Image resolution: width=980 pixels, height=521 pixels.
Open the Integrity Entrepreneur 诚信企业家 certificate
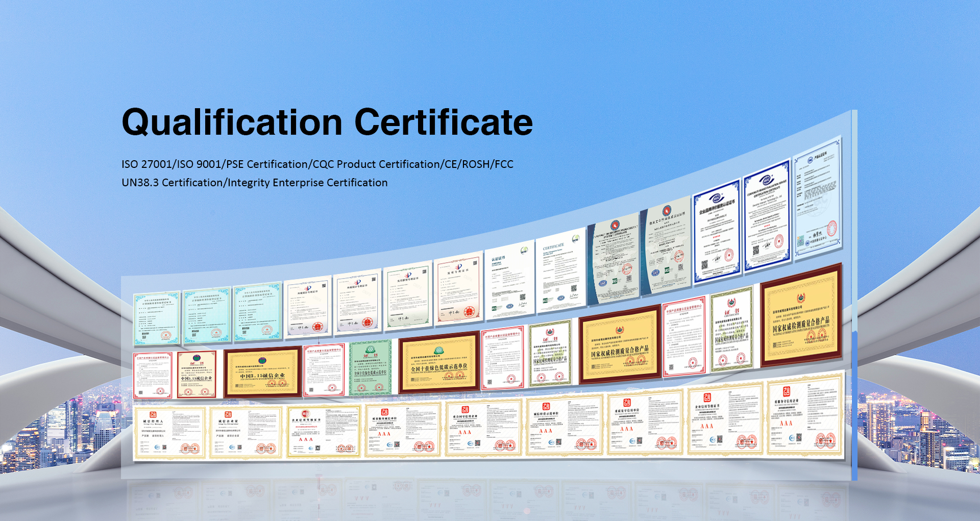click(246, 432)
